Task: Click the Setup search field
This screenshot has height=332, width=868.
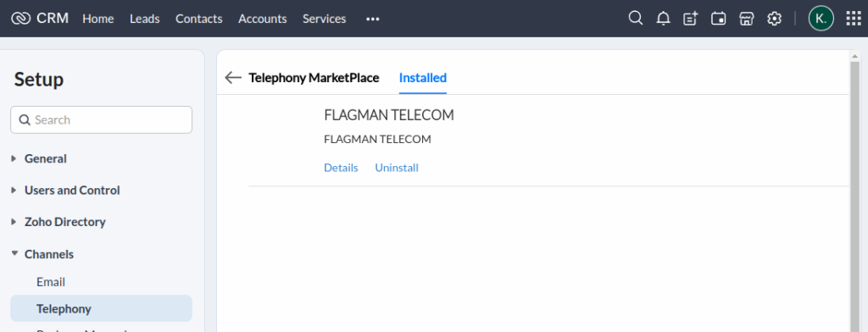Action: point(102,119)
